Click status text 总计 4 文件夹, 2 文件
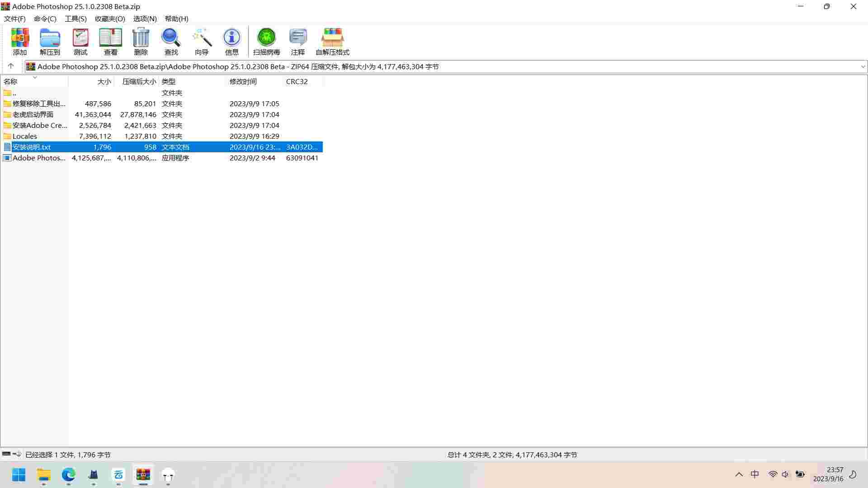868x488 pixels. (x=480, y=455)
